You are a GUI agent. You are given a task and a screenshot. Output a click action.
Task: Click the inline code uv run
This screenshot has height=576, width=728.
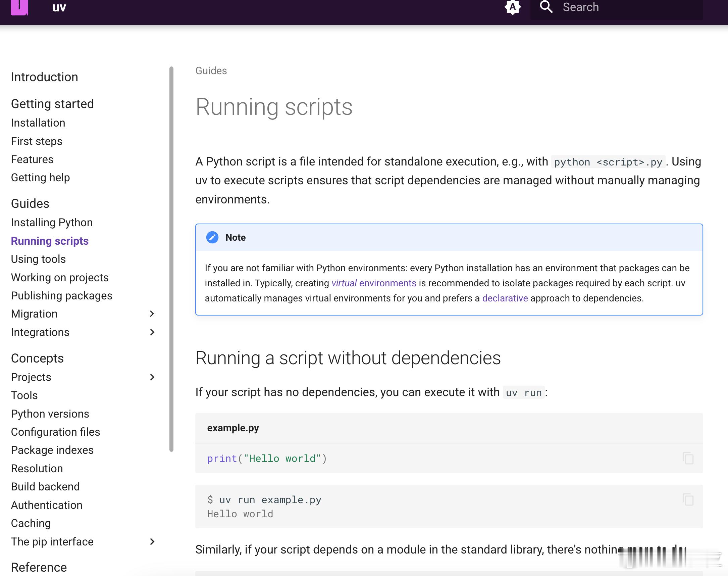point(523,392)
